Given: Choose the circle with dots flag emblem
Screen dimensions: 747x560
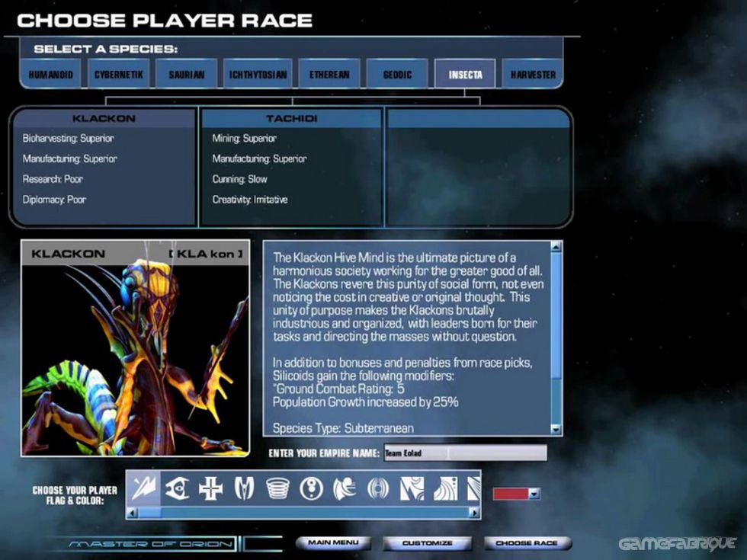Looking at the screenshot, I should point(312,488).
